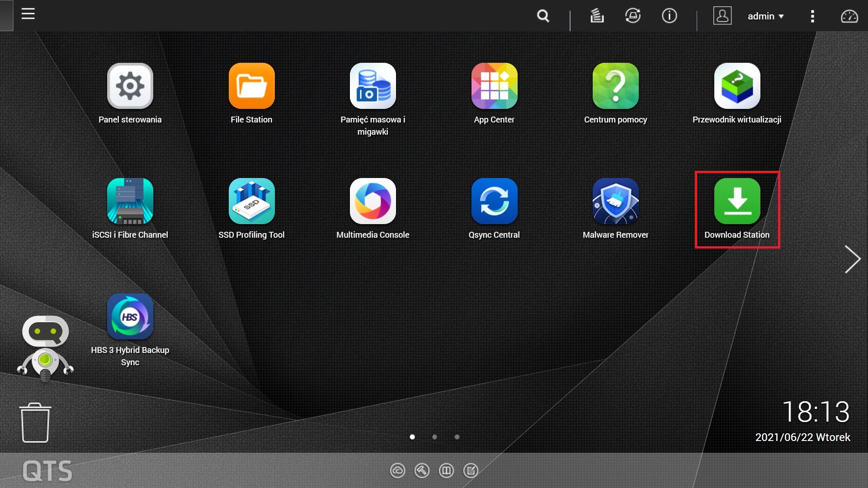This screenshot has width=868, height=488.
Task: Click the QTS logo
Action: pyautogui.click(x=47, y=471)
